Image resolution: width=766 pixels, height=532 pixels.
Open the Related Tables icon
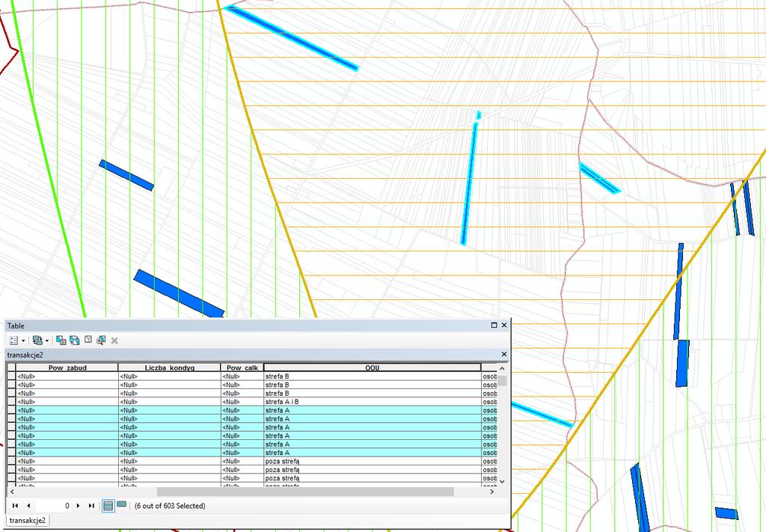[37, 340]
